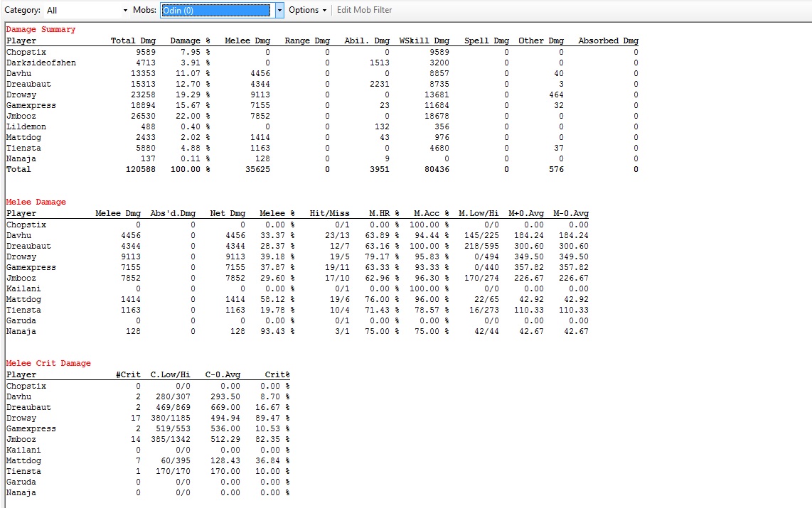Select the Melee Crit Damage section heading
812x508 pixels.
point(48,364)
